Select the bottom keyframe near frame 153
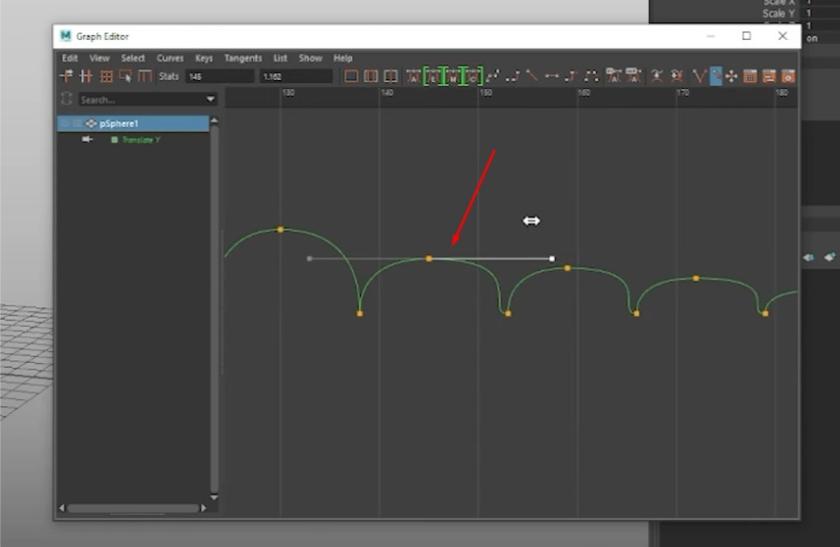Screen dimensions: 840x547 tap(508, 313)
